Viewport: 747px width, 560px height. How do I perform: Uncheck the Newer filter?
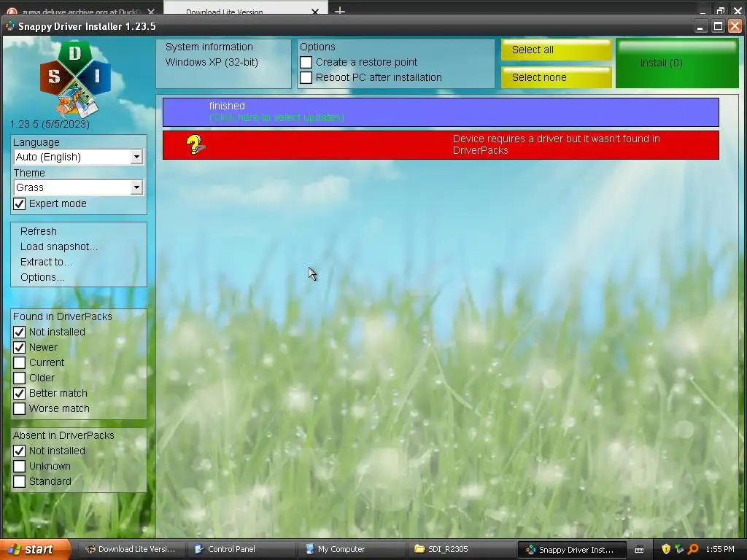[20, 347]
